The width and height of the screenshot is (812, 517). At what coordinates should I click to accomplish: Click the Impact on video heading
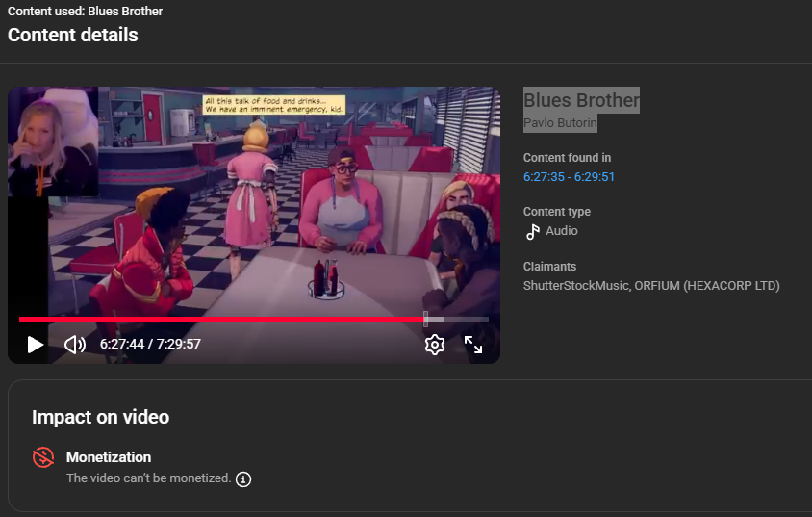100,417
